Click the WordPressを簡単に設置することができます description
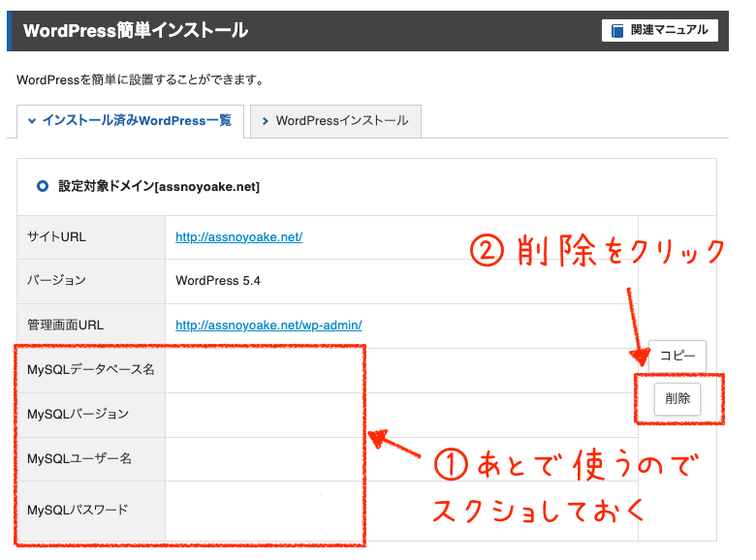The width and height of the screenshot is (756, 560). [141, 79]
